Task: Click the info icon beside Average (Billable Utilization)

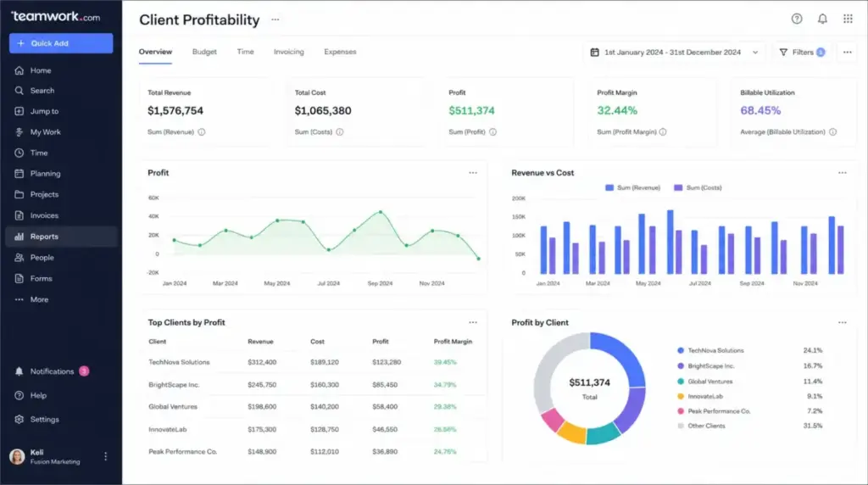Action: [x=832, y=131]
